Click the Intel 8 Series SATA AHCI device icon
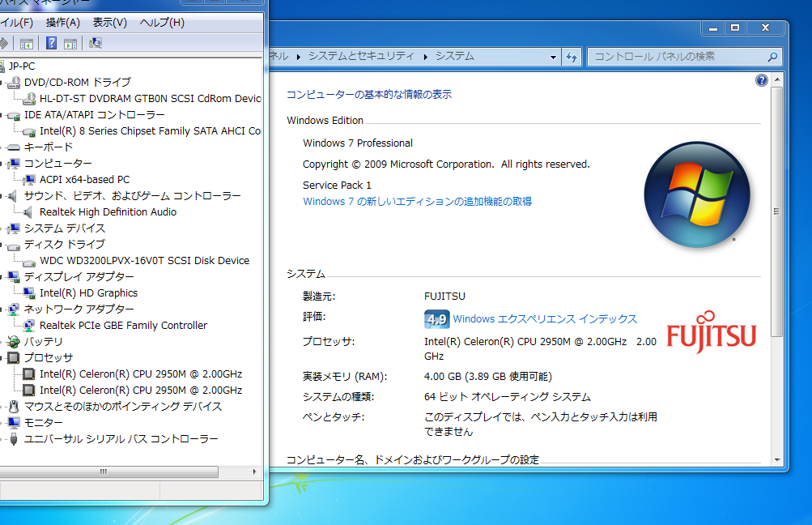 click(29, 131)
